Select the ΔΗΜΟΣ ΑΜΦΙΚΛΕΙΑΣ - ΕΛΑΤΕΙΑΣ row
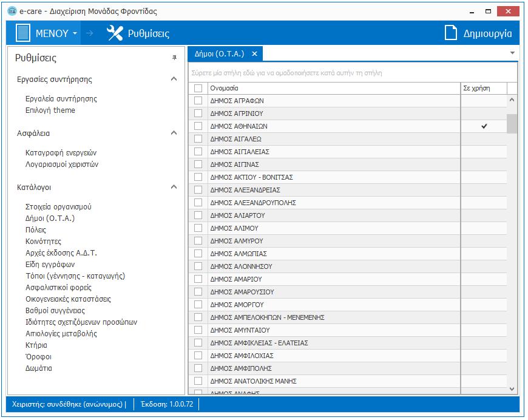This screenshot has height=420, width=528. click(x=348, y=343)
